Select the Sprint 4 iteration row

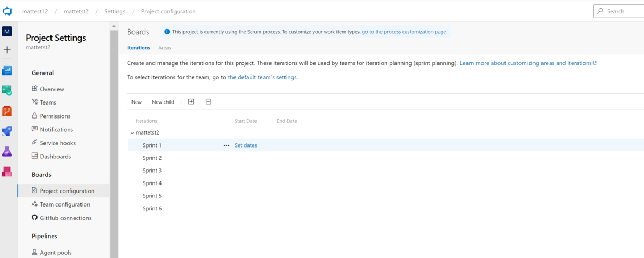click(x=385, y=183)
